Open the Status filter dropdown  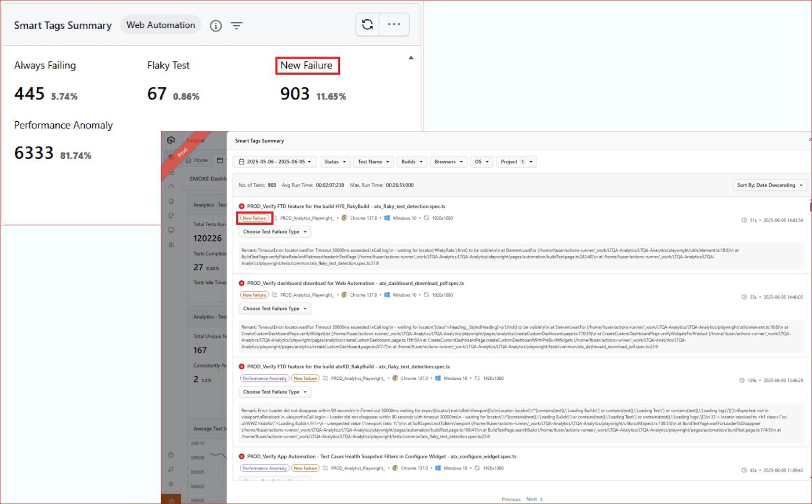pos(335,161)
